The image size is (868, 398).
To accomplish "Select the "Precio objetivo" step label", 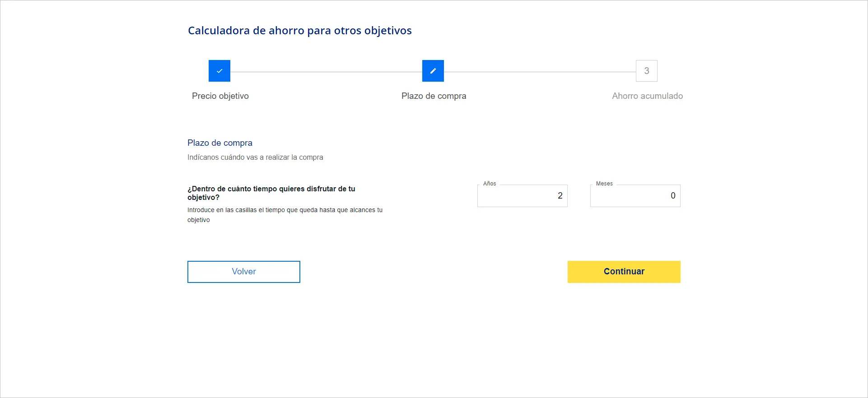I will (220, 96).
